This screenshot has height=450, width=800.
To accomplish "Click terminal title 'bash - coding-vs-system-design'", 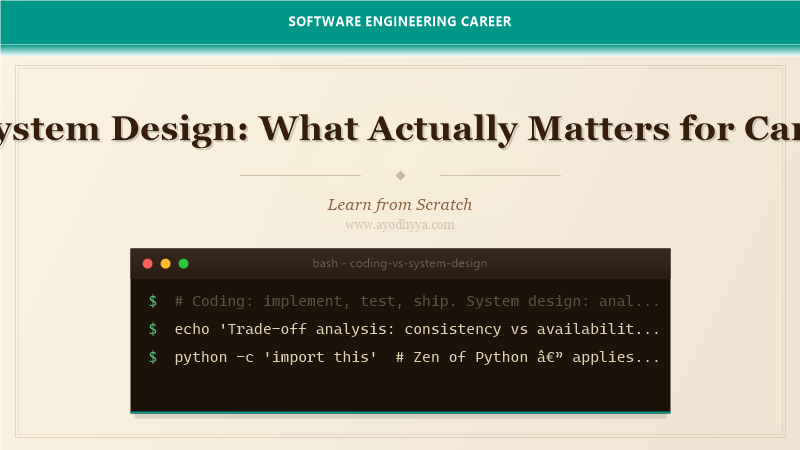I will coord(399,263).
